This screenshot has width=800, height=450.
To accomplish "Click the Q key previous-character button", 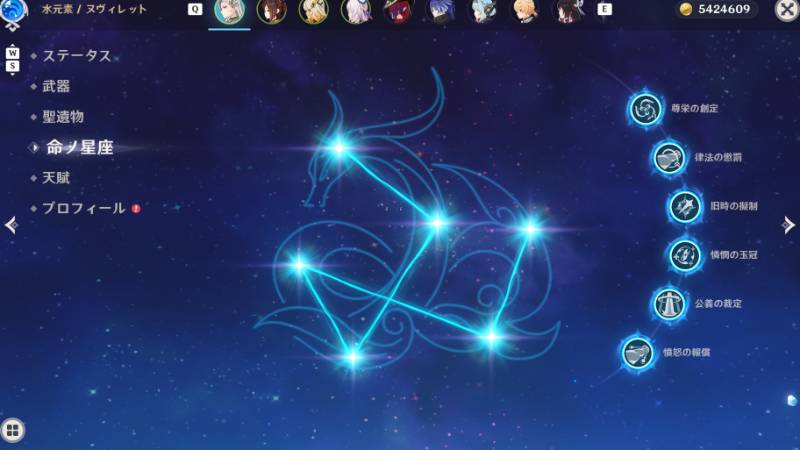I will click(195, 9).
